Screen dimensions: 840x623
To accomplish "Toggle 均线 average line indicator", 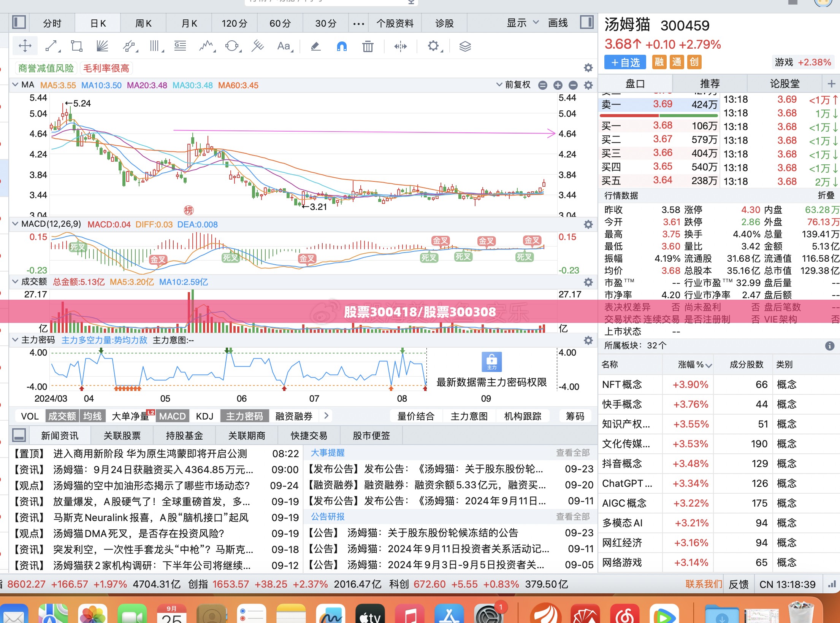I will click(92, 416).
